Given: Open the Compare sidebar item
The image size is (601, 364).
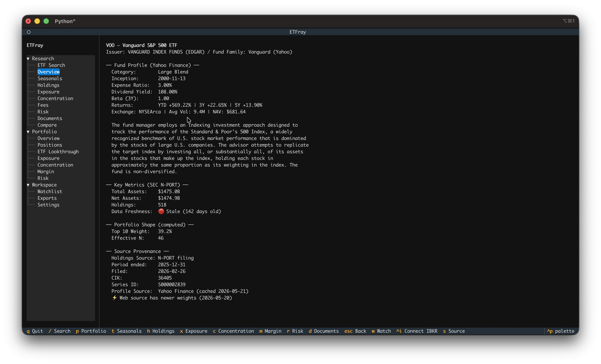Looking at the screenshot, I should pyautogui.click(x=47, y=125).
